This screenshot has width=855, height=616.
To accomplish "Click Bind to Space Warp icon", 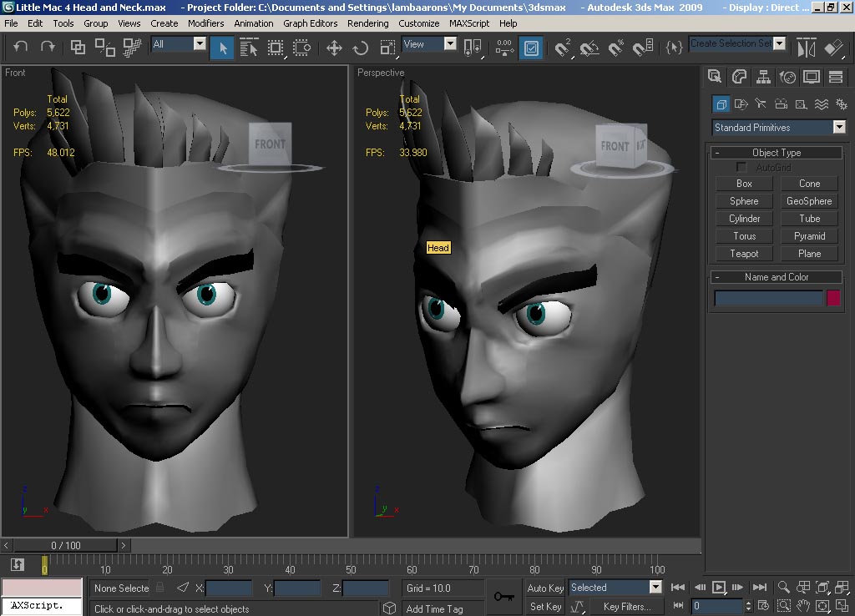I will click(x=132, y=48).
